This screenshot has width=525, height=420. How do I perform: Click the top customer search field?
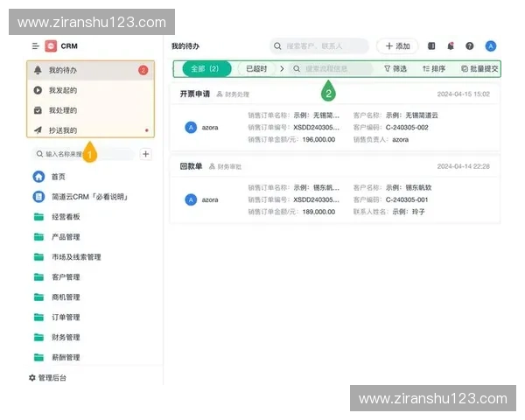point(319,46)
